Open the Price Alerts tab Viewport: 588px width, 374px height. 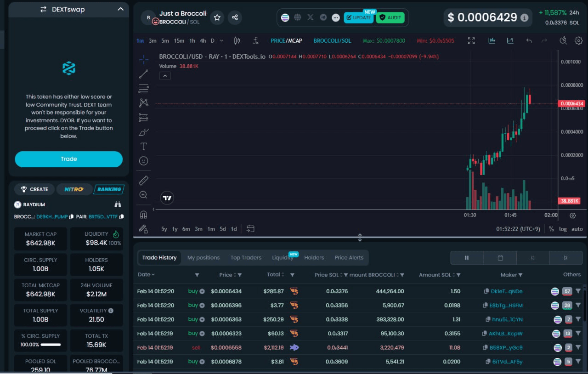click(x=349, y=258)
